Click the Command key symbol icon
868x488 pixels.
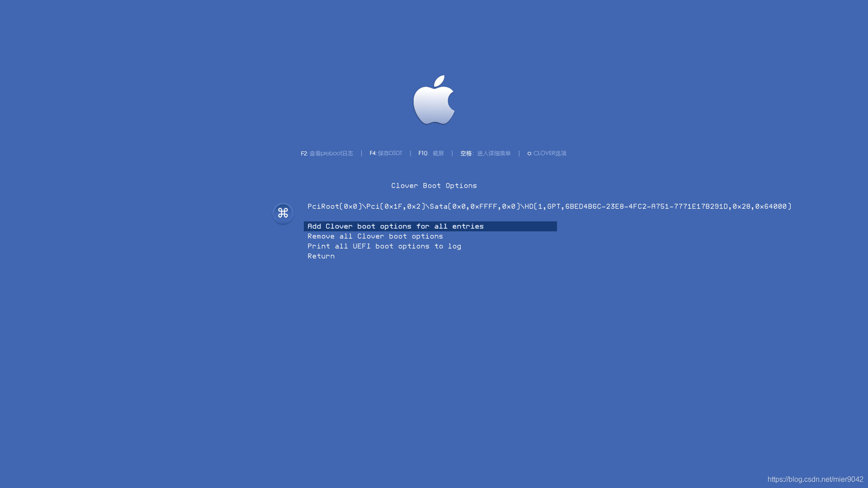coord(283,213)
